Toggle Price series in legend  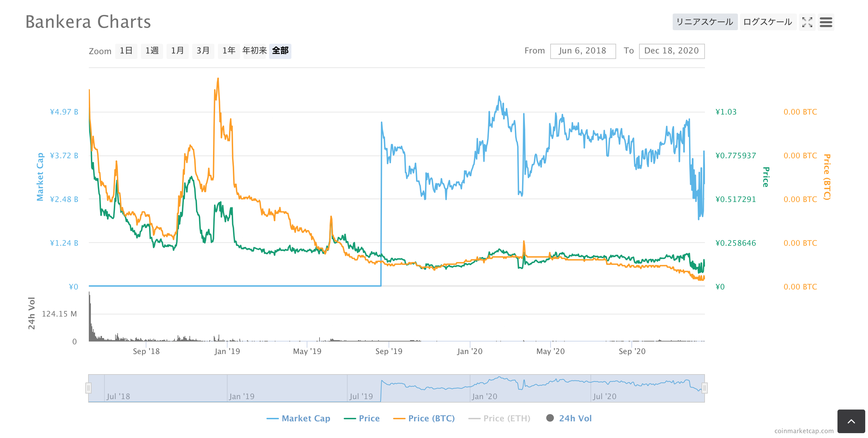tap(362, 419)
